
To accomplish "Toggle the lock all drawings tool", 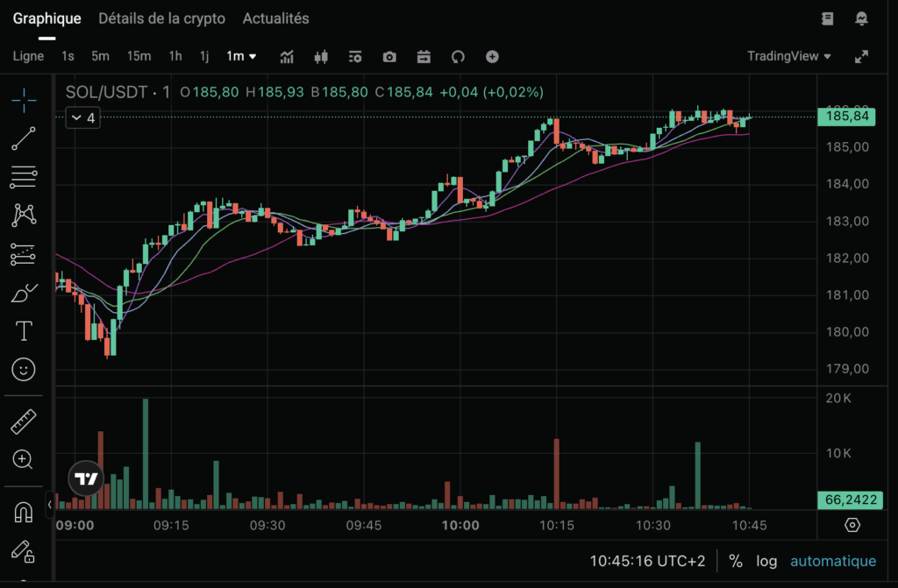I will pos(24,551).
